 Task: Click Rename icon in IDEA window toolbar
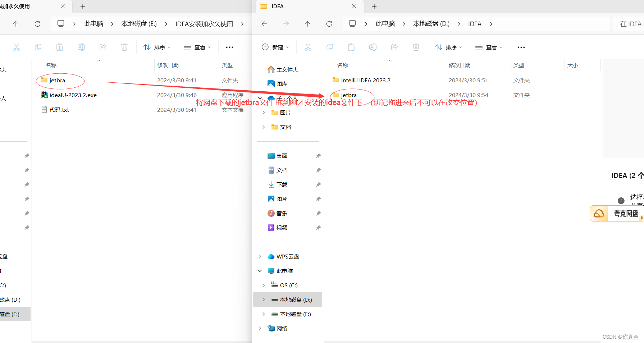tap(373, 47)
